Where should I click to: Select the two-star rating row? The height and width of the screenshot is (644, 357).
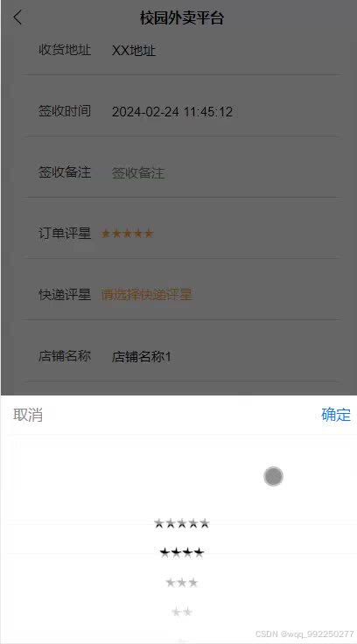pyautogui.click(x=182, y=612)
